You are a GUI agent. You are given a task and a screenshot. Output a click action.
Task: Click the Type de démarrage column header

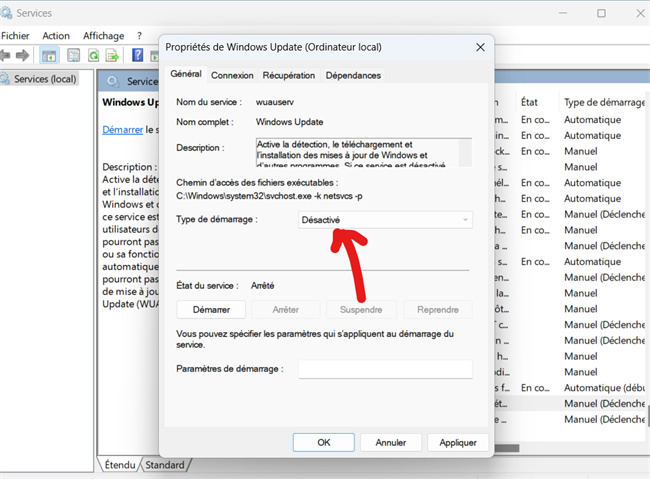[x=604, y=102]
